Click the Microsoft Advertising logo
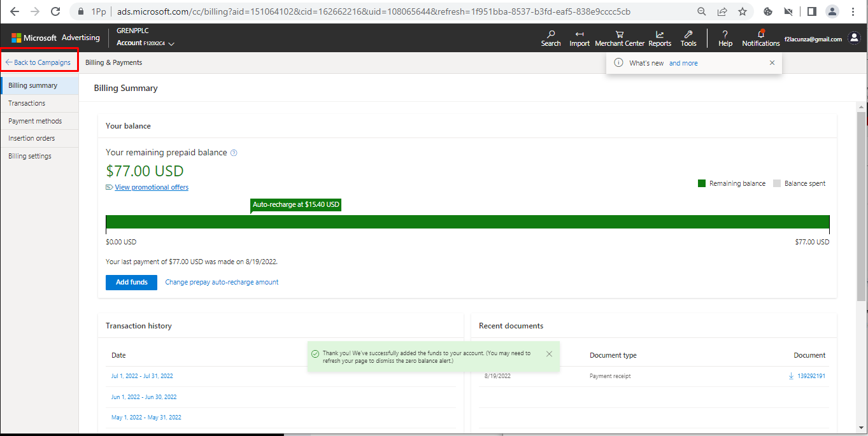This screenshot has height=436, width=868. (x=55, y=38)
